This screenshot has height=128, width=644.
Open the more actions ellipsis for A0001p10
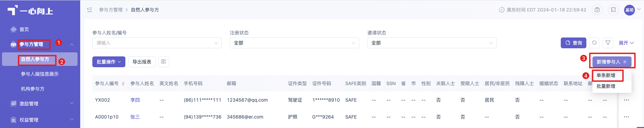click(x=626, y=117)
